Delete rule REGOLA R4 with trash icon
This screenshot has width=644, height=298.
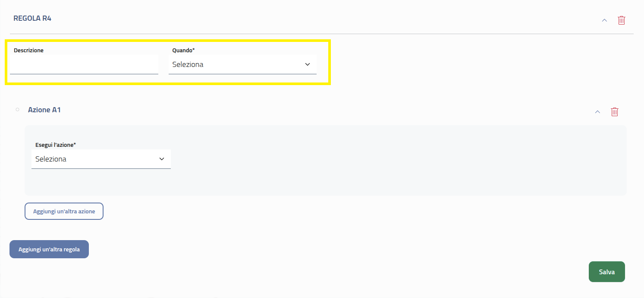(622, 20)
